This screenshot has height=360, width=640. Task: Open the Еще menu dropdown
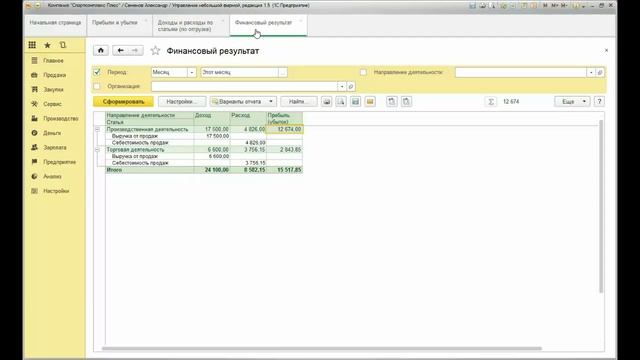572,102
